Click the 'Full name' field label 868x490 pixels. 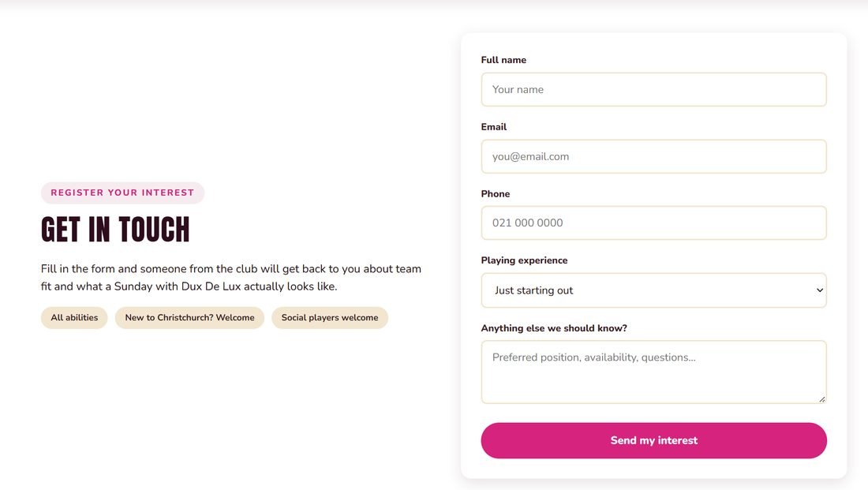click(x=503, y=60)
